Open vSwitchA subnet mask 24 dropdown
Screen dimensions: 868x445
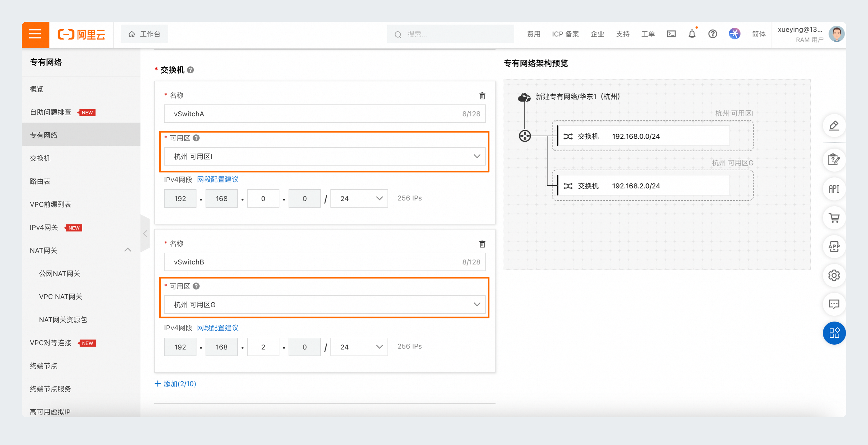(359, 199)
